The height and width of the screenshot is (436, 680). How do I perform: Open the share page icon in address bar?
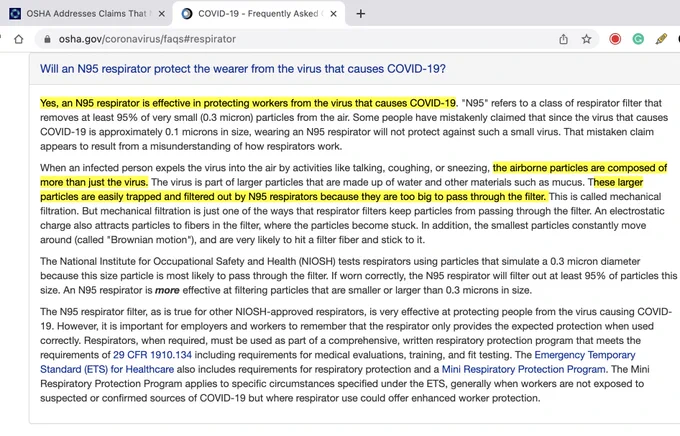tap(563, 39)
